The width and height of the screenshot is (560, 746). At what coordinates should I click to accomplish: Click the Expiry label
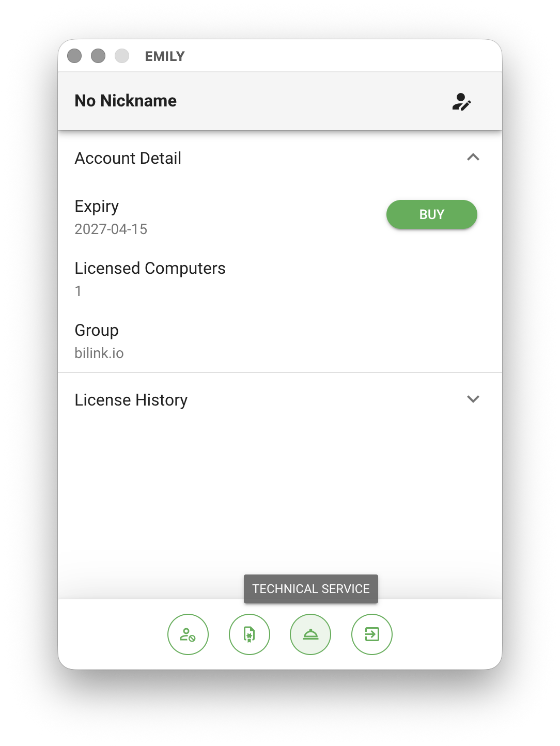[x=97, y=207]
